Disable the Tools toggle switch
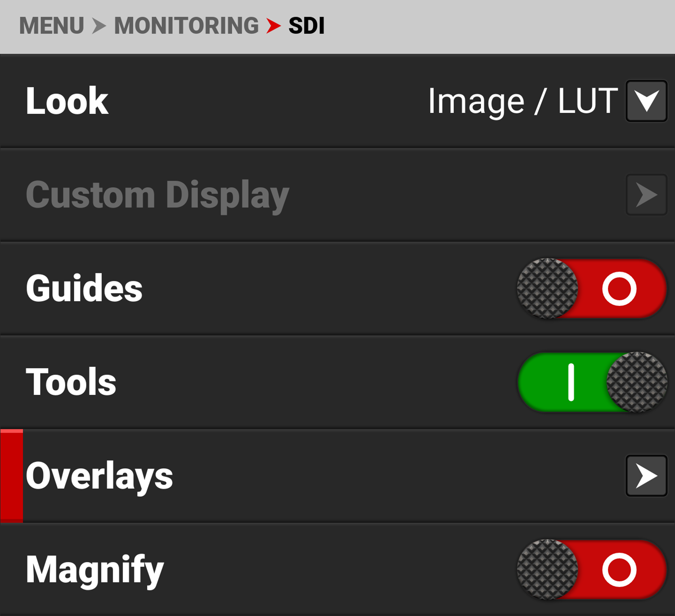 click(591, 382)
